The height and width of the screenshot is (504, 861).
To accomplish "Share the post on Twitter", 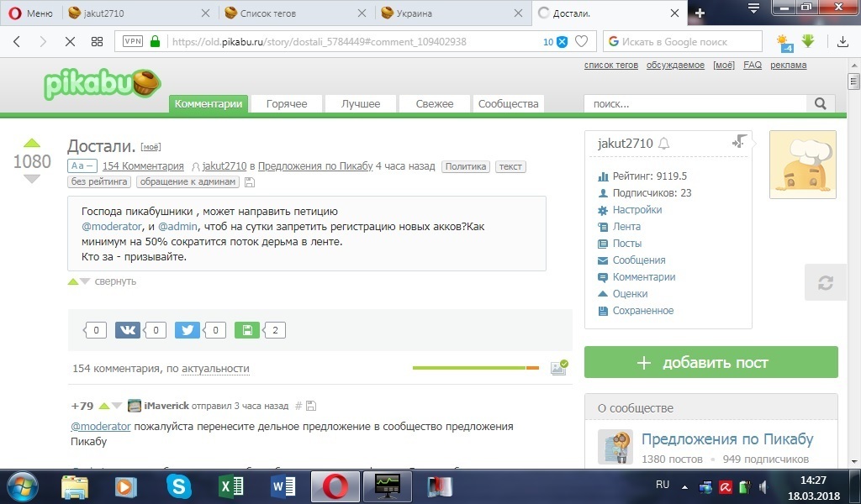I will point(187,330).
